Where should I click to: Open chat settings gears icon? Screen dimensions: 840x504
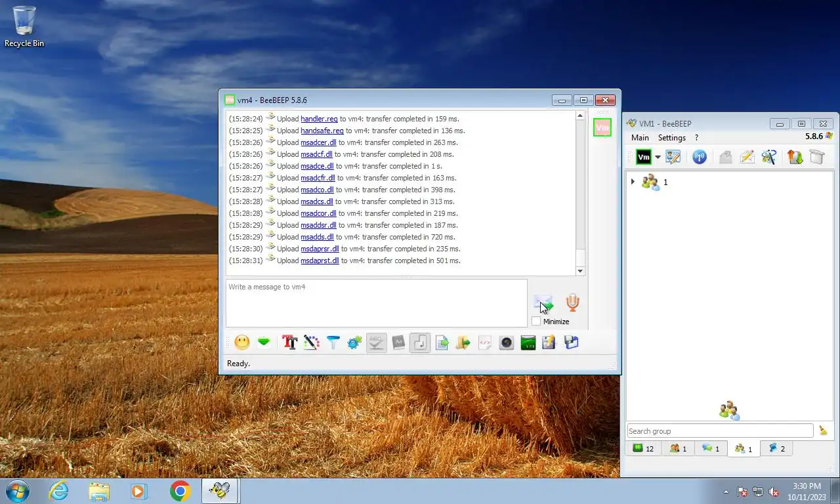pyautogui.click(x=354, y=343)
